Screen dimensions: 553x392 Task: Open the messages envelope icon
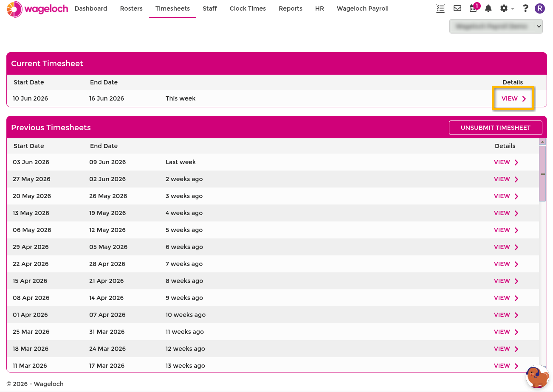(457, 8)
